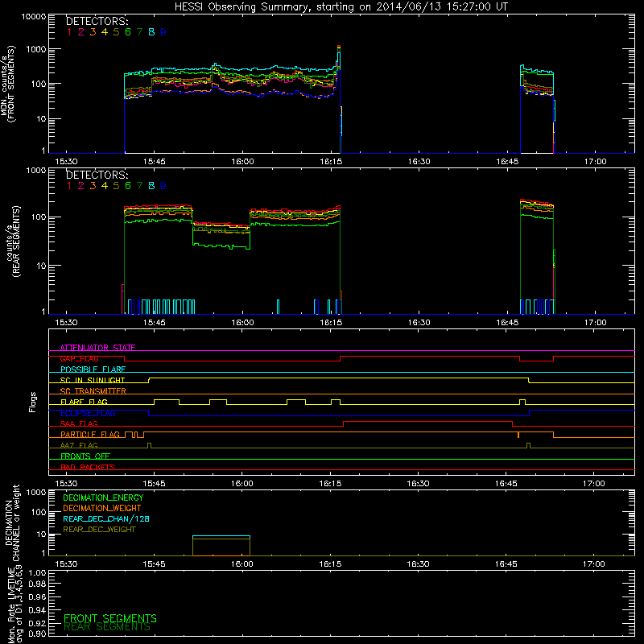Click red detector '1' in front segments legend

[69, 32]
